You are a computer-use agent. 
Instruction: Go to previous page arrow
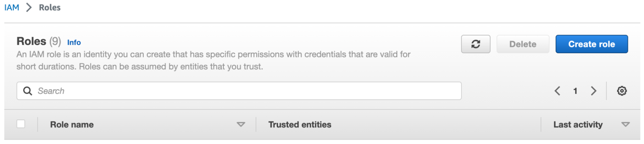point(557,91)
